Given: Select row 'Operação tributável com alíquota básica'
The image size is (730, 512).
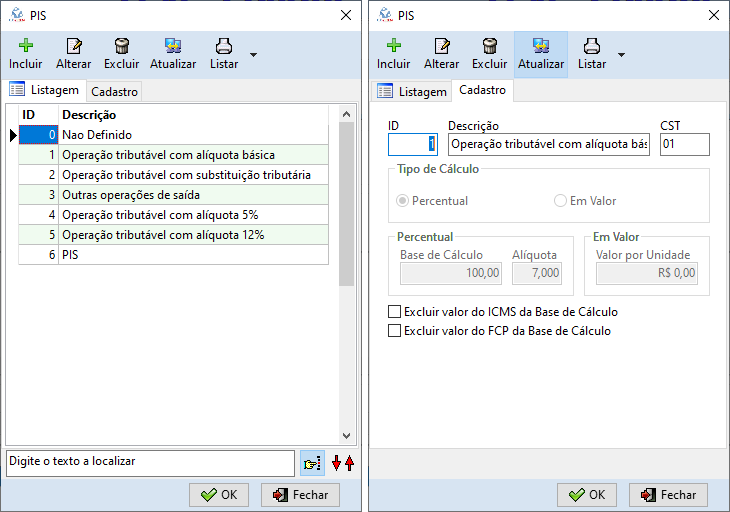Looking at the screenshot, I should (173, 155).
